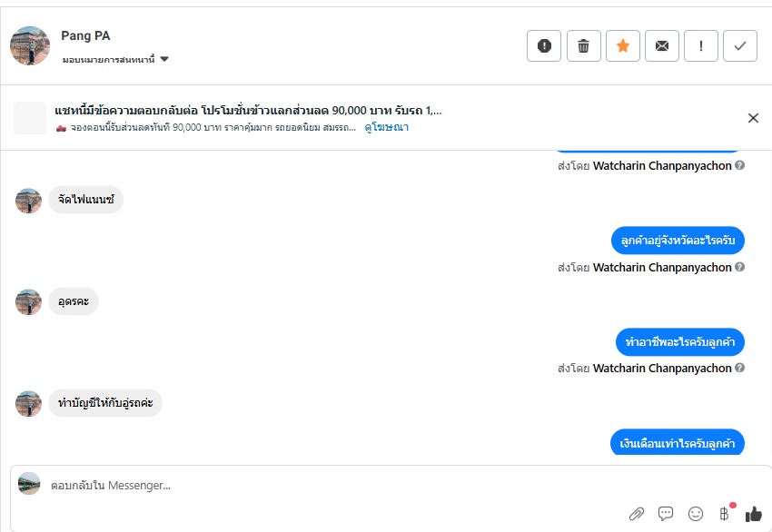Click the Pang PA contact name
The width and height of the screenshot is (772, 532).
pyautogui.click(x=85, y=36)
